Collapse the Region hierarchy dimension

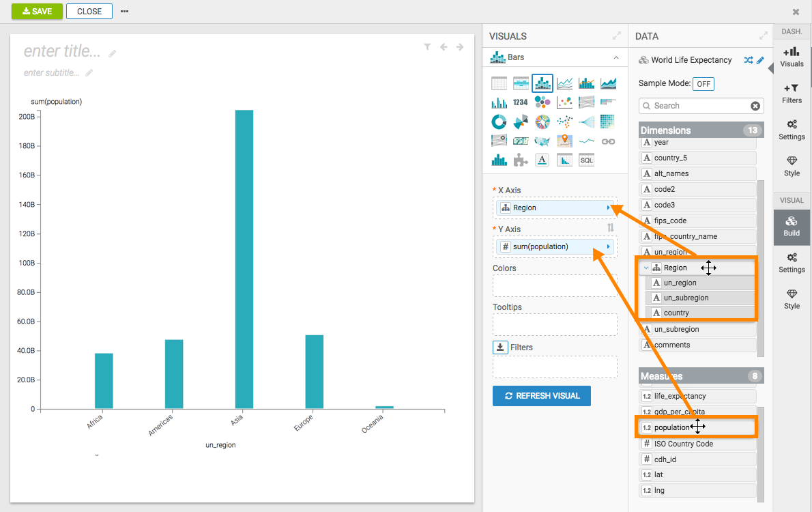coord(646,268)
